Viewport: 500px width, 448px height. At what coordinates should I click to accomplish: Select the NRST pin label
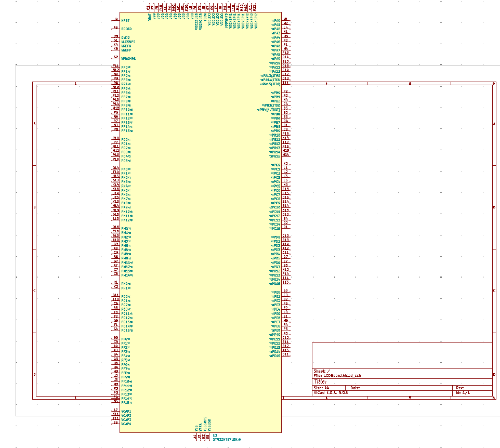(125, 21)
